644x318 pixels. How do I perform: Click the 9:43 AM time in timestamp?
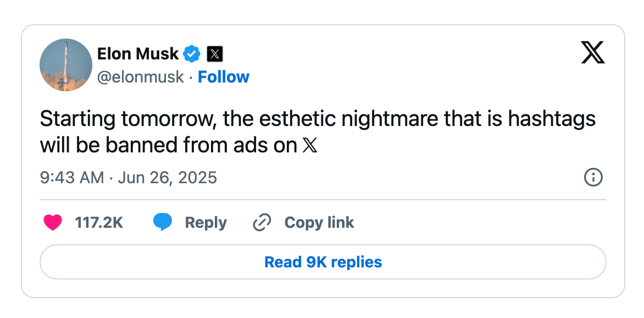(71, 178)
